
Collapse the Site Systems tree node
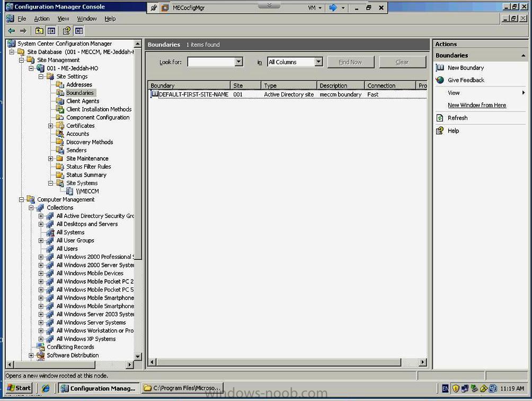50,183
